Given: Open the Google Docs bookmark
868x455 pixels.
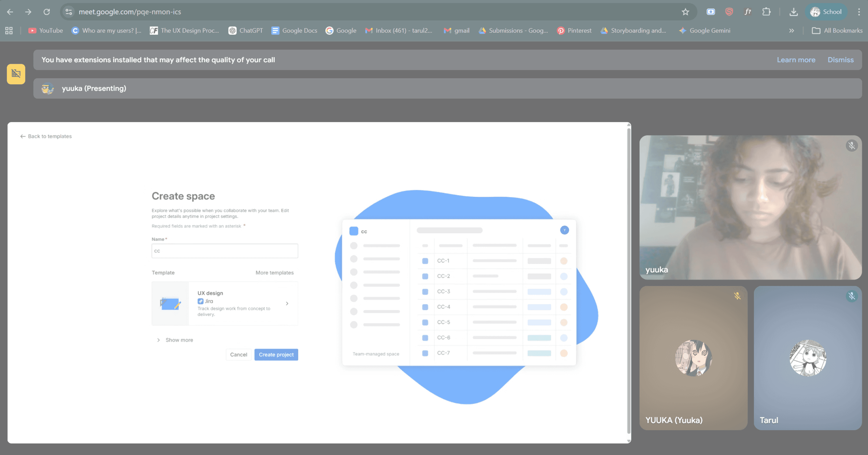Looking at the screenshot, I should [x=294, y=31].
